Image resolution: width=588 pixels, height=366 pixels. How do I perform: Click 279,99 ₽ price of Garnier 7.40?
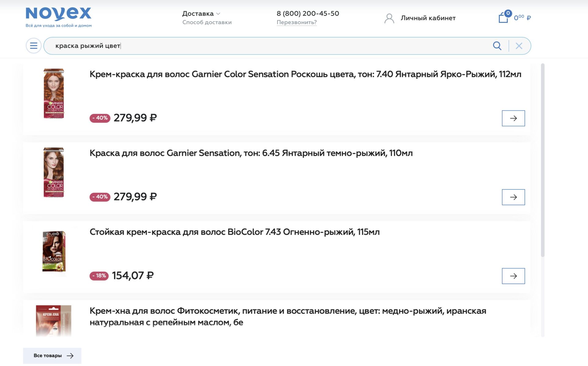pyautogui.click(x=135, y=118)
